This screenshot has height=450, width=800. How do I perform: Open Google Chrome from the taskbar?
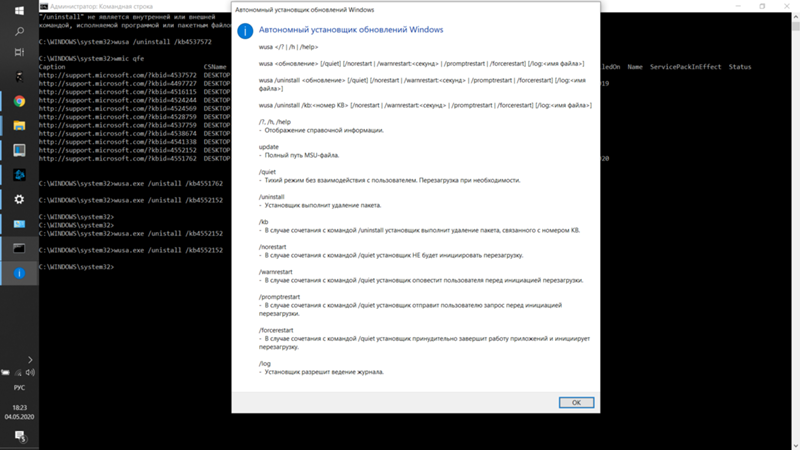[x=19, y=101]
